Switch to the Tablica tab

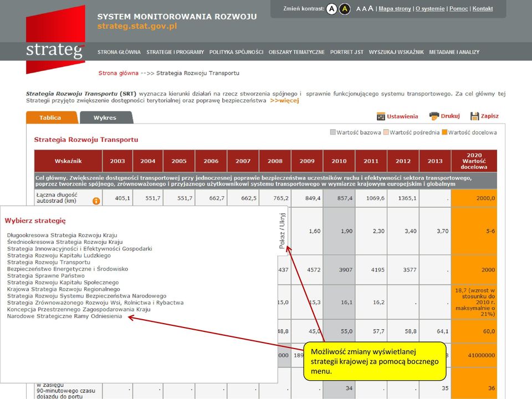coord(52,117)
